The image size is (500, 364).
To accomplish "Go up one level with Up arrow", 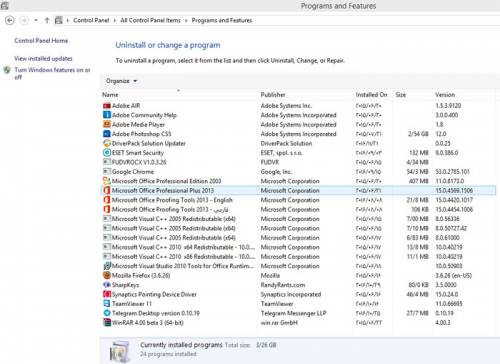I will coord(47,20).
